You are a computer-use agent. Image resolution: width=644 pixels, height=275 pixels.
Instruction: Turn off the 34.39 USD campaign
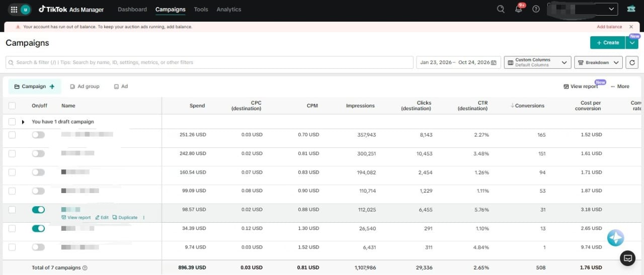(x=38, y=228)
